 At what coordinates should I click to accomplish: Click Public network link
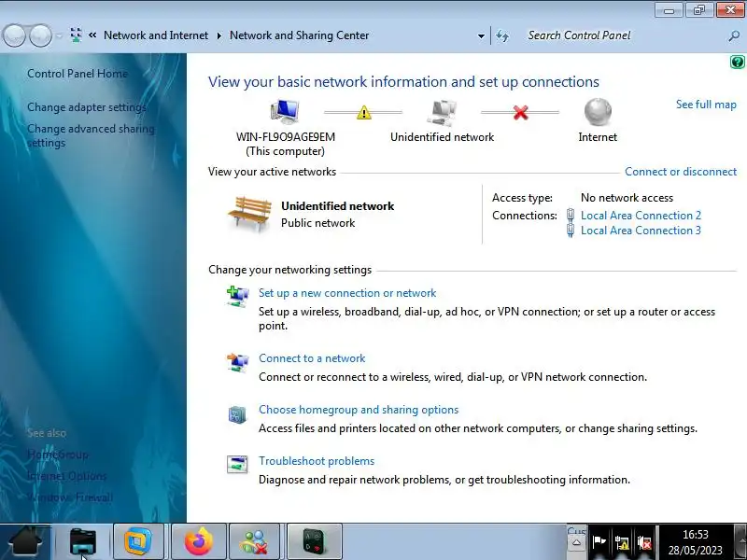[317, 223]
